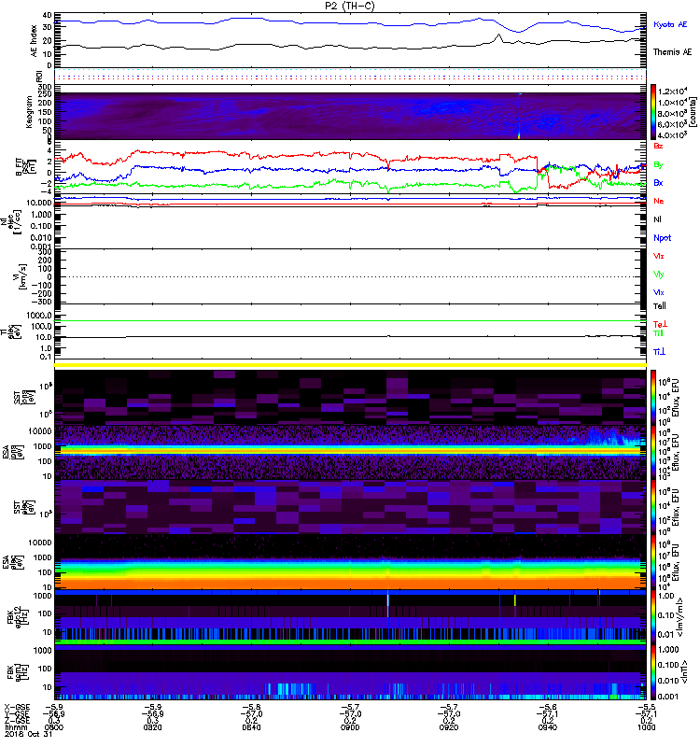Click the B_FIT GSE [nT] axis title
Viewport: 700px width, 747px height.
(25, 166)
